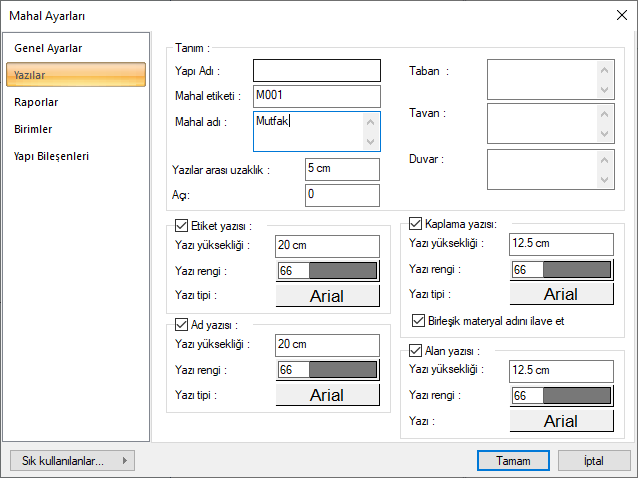The height and width of the screenshot is (478, 638).
Task: Choose Alan yazısı Arial font button
Action: [562, 421]
